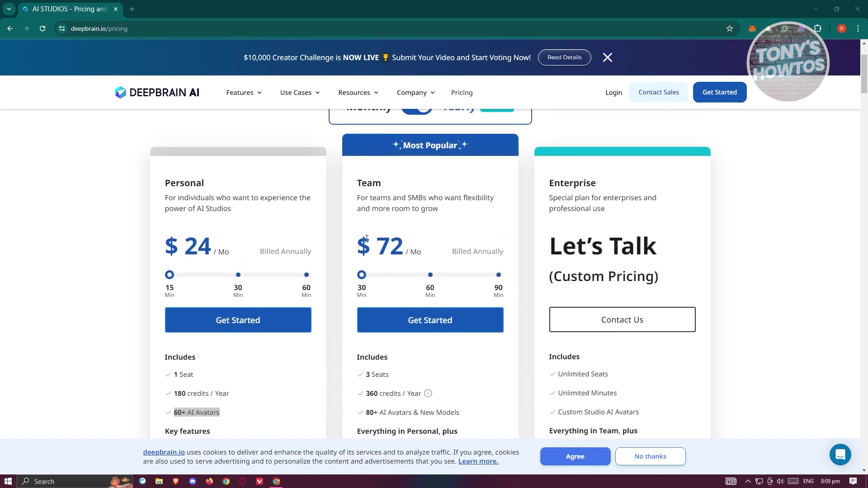Open Brave browser from the taskbar
868x488 pixels.
click(x=176, y=481)
